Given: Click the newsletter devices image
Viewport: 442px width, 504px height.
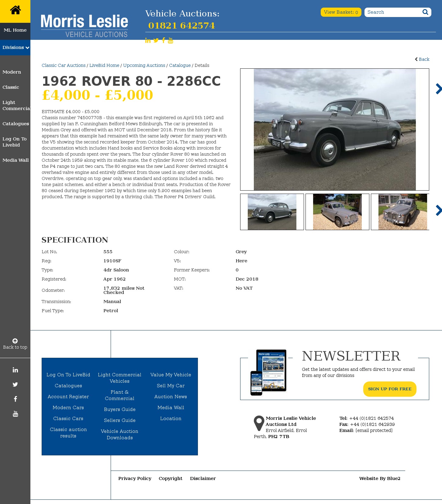Looking at the screenshot, I should point(269,372).
